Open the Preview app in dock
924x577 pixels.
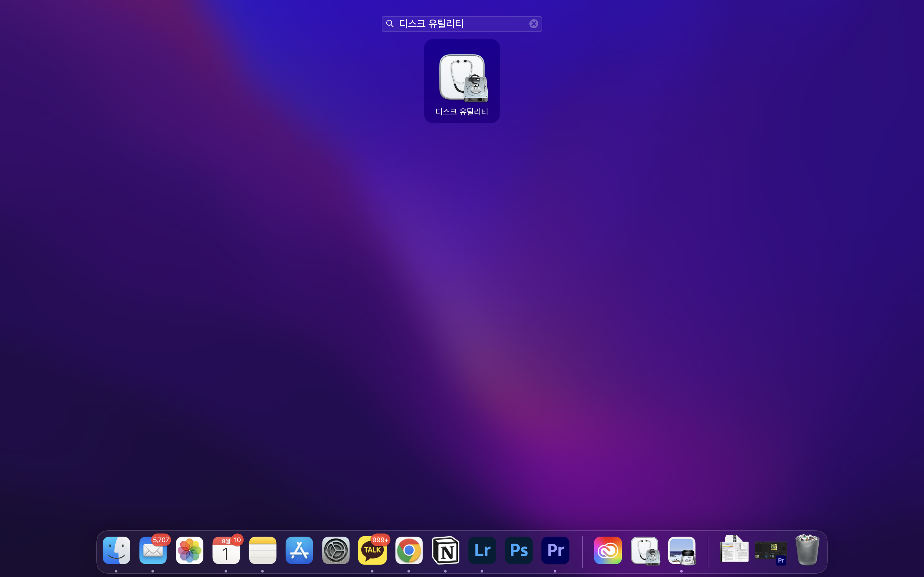[x=681, y=550]
